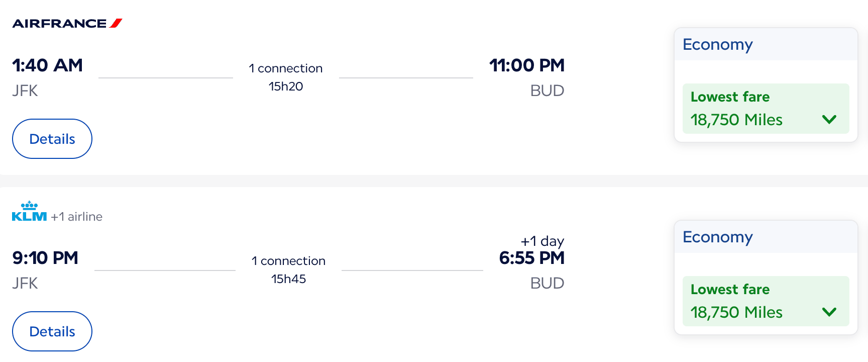868x362 pixels.
Task: Click the Air France logo
Action: click(x=67, y=23)
